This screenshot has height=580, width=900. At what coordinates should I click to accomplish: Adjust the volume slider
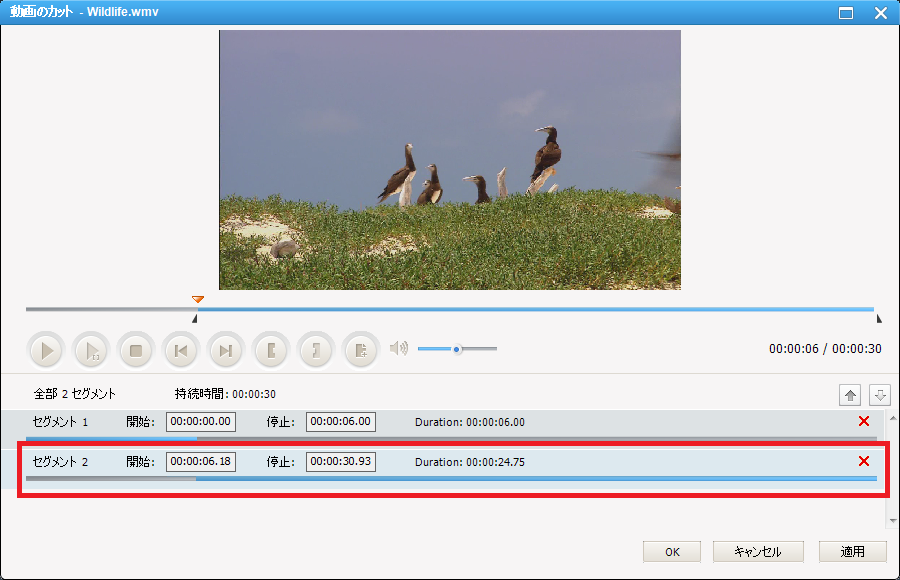pyautogui.click(x=457, y=349)
